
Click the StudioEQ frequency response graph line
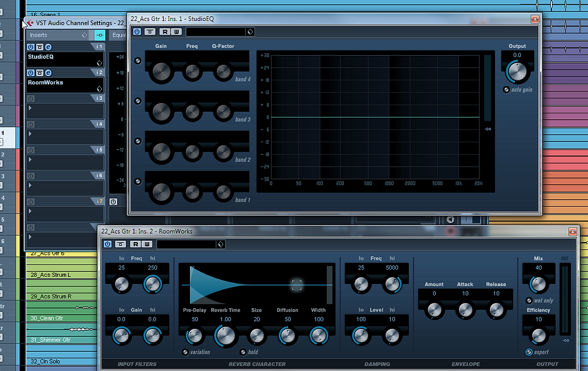pyautogui.click(x=375, y=117)
